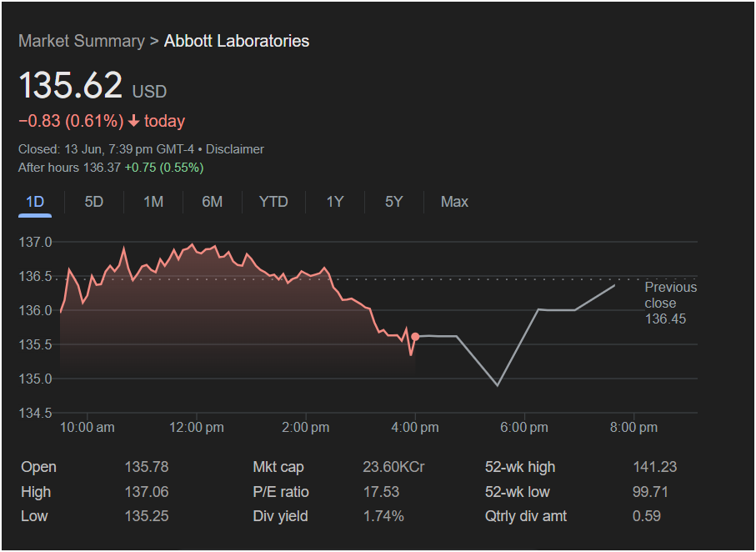Click the 52-wk low value 99.71
This screenshot has width=756, height=552.
coord(650,492)
